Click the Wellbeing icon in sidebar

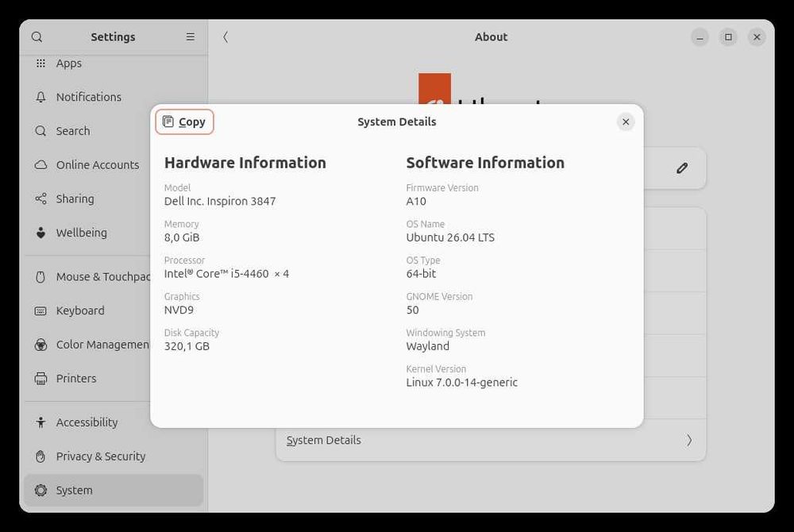pos(41,233)
